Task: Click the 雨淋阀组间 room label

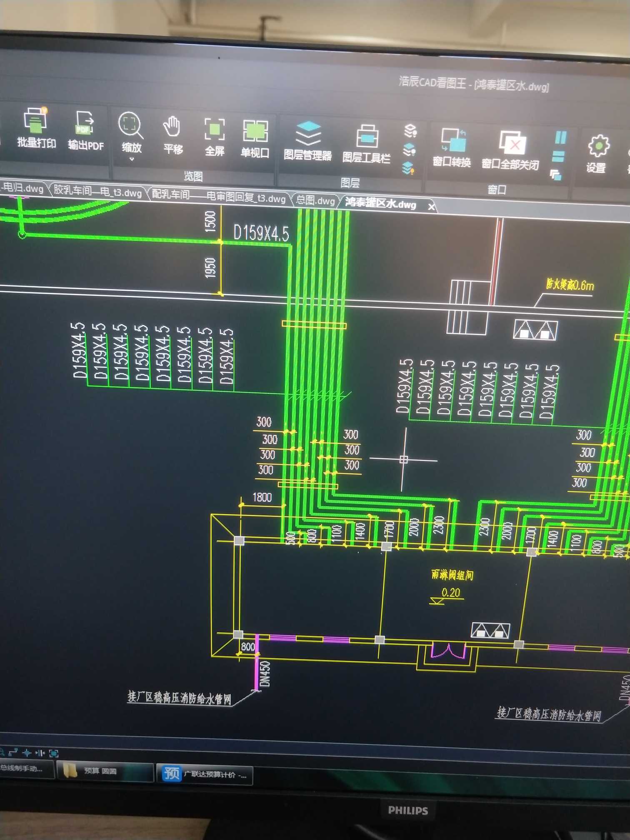Action: 452,575
